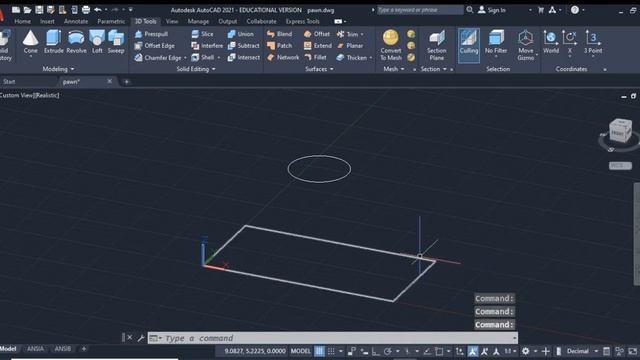
Task: Select the Network surface tool
Action: pos(283,58)
